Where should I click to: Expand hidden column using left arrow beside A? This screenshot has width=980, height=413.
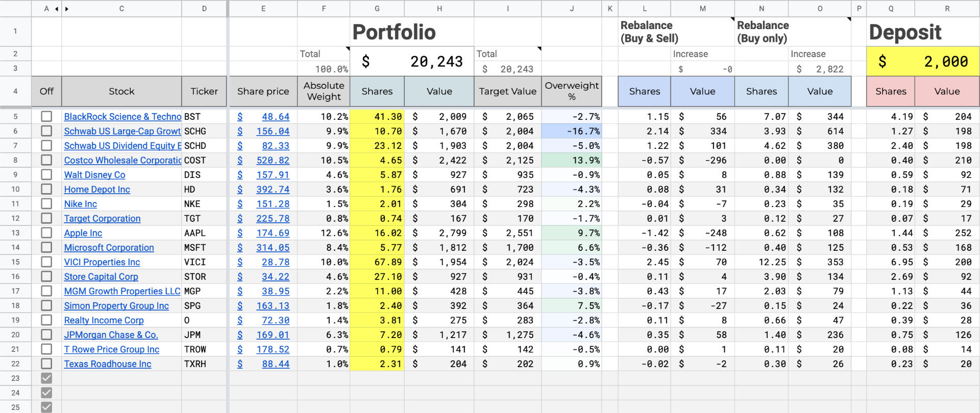(x=57, y=9)
